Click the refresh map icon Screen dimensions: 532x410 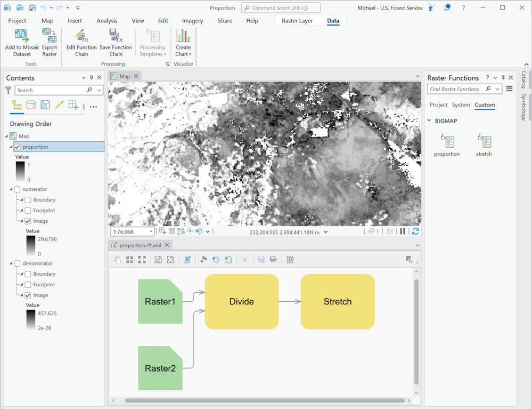pyautogui.click(x=415, y=231)
